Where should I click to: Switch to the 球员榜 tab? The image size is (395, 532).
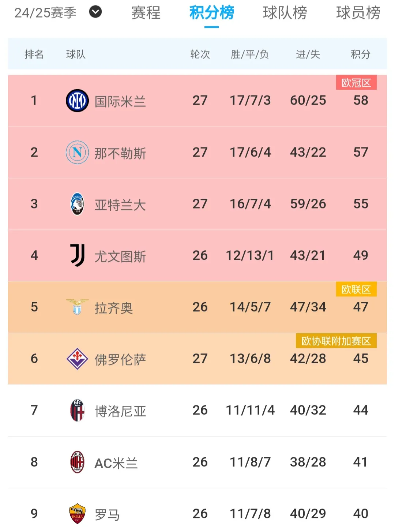(x=358, y=13)
